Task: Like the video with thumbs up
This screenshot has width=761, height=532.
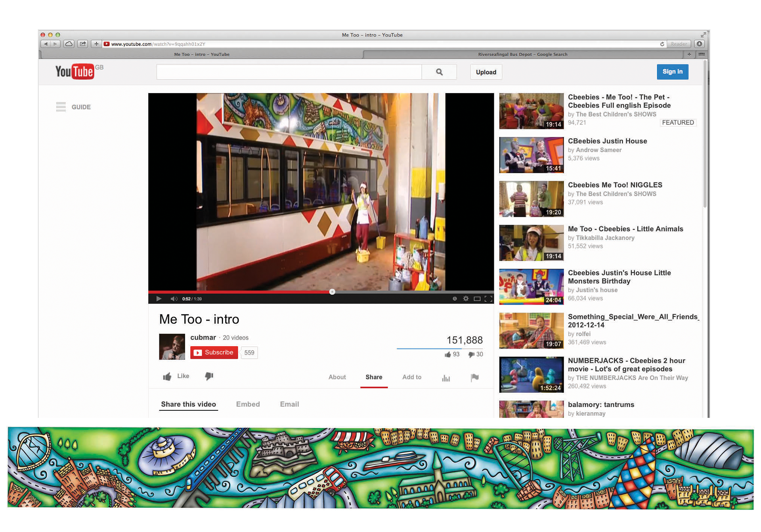Action: coord(176,376)
